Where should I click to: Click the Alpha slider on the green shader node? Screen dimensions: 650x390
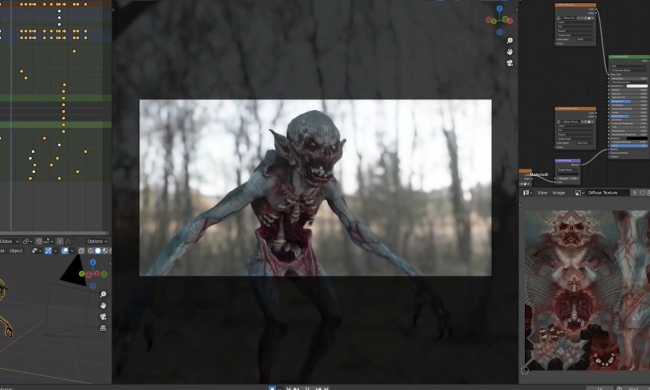630,145
